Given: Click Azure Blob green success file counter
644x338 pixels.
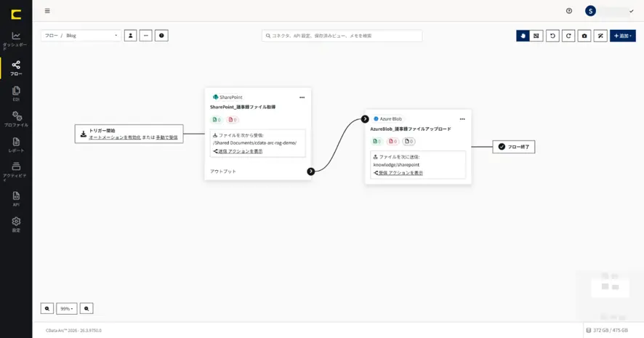Looking at the screenshot, I should click(377, 141).
